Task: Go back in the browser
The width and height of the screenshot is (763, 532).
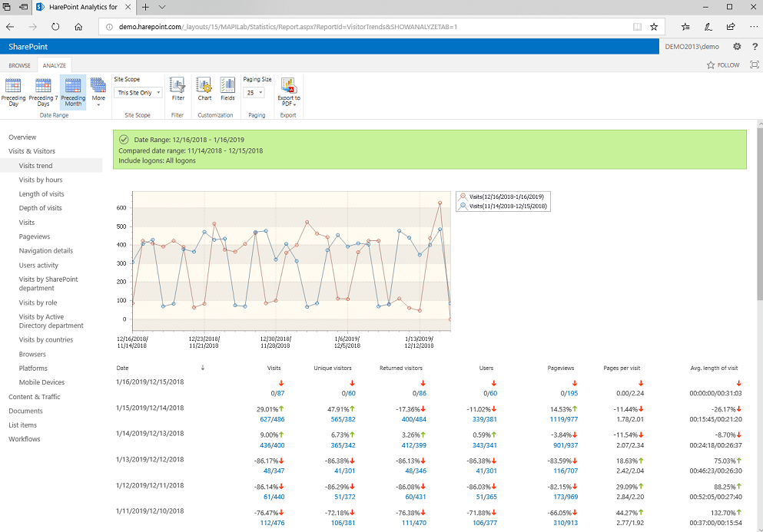Action: point(10,27)
